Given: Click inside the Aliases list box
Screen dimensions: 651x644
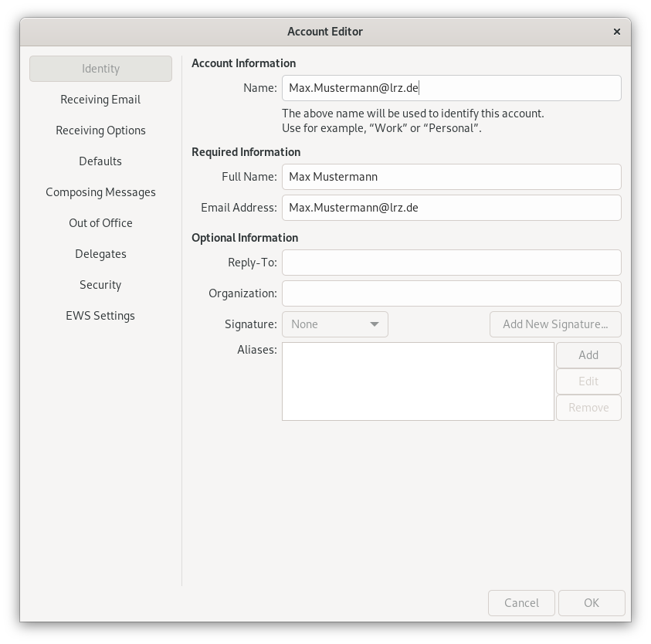Looking at the screenshot, I should pos(418,381).
